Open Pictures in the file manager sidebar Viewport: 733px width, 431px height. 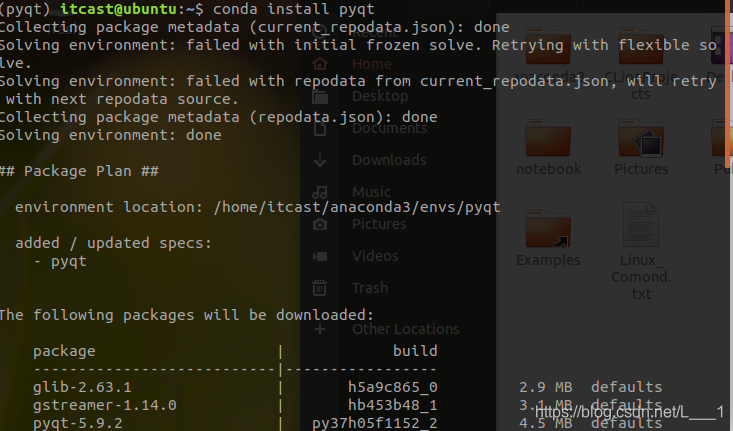click(379, 224)
